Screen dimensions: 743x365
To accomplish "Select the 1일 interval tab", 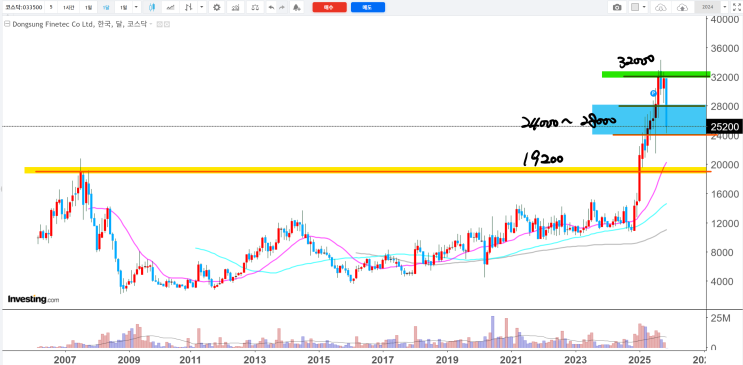I will 89,8.
